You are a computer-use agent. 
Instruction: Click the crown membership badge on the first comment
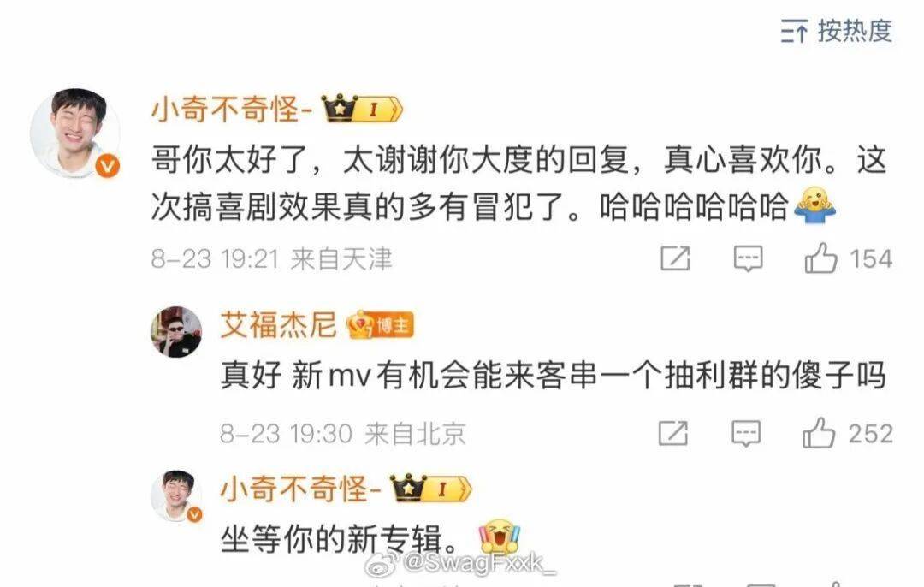pyautogui.click(x=362, y=109)
